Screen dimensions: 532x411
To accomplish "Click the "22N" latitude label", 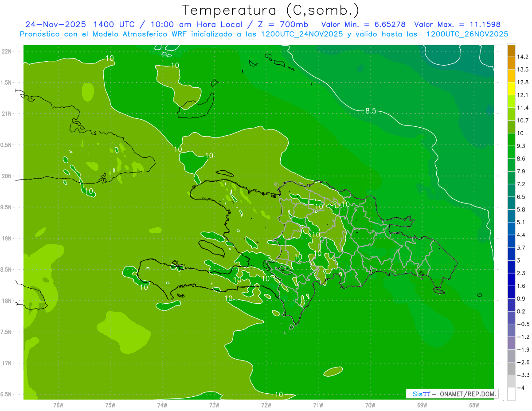I will (7, 51).
